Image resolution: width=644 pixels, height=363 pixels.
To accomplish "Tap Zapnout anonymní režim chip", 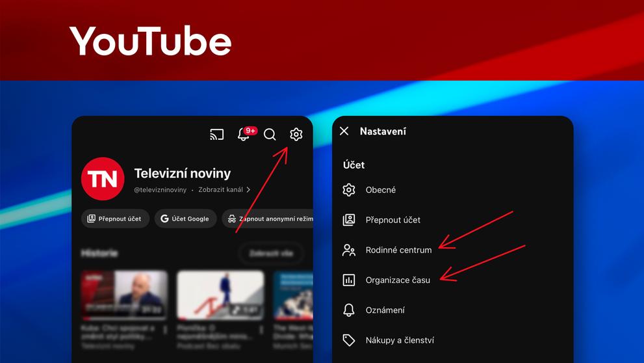I will (x=267, y=219).
